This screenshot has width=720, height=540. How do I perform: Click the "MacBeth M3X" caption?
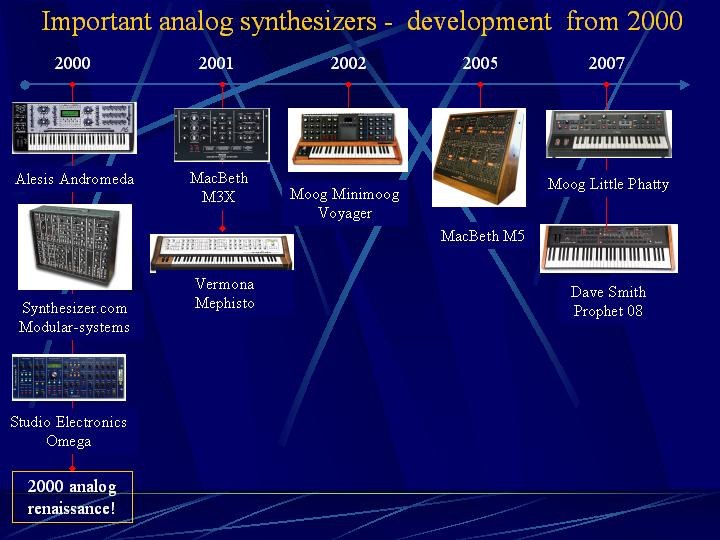[219, 187]
